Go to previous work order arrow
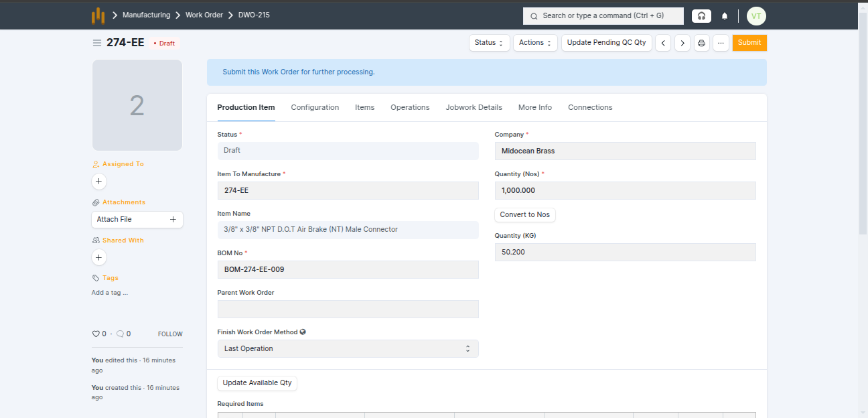This screenshot has height=418, width=868. (x=663, y=43)
